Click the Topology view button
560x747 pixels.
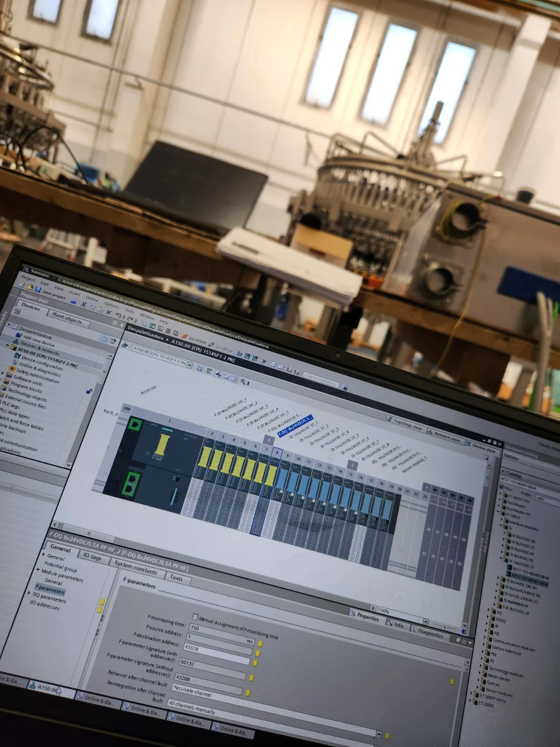tap(407, 424)
